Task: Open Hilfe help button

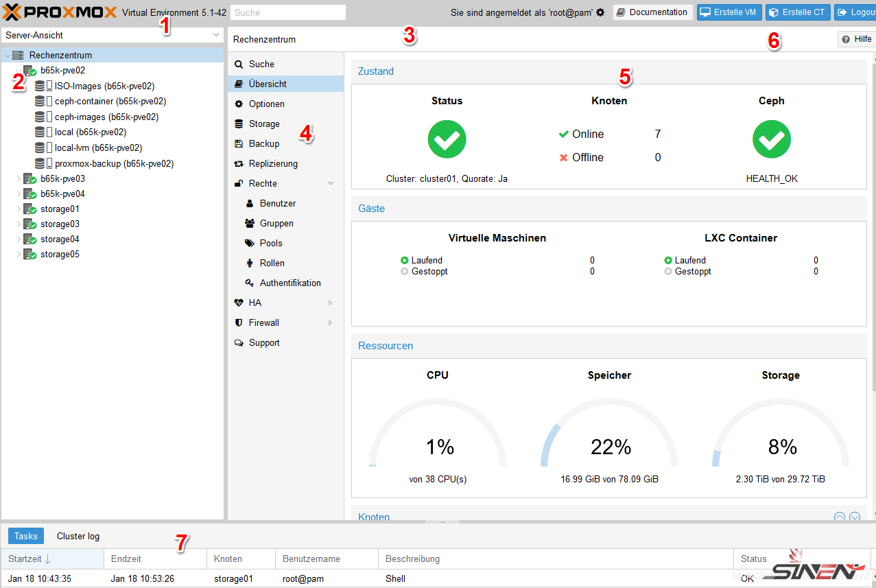Action: pyautogui.click(x=857, y=39)
